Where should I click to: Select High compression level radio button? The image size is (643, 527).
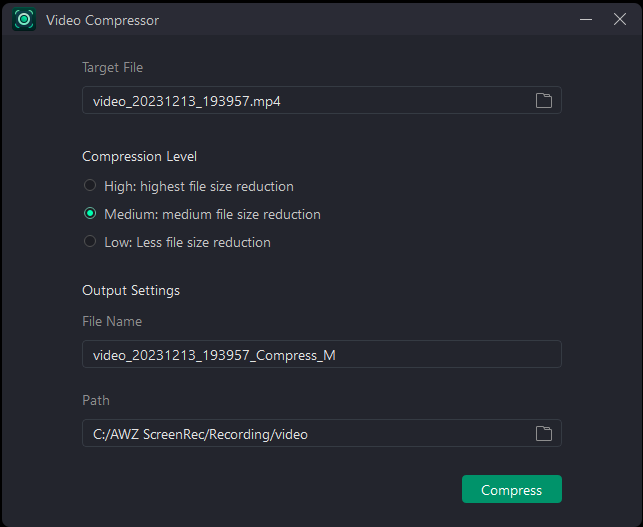(x=90, y=185)
